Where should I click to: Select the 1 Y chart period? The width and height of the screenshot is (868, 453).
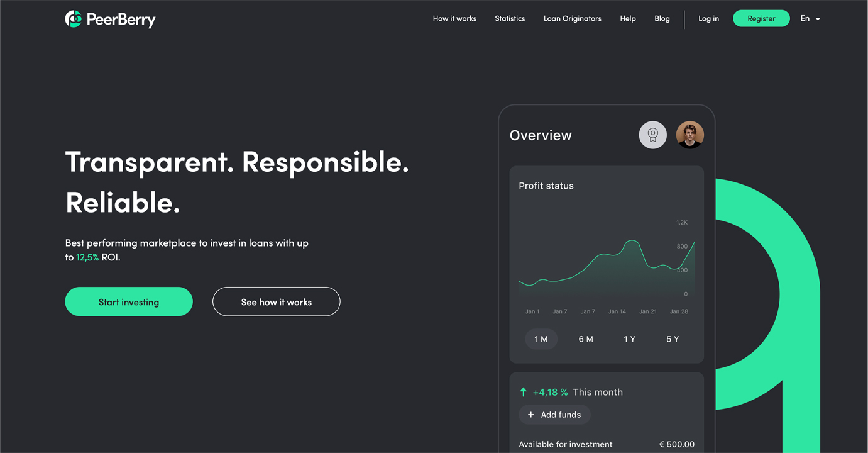[x=629, y=339]
